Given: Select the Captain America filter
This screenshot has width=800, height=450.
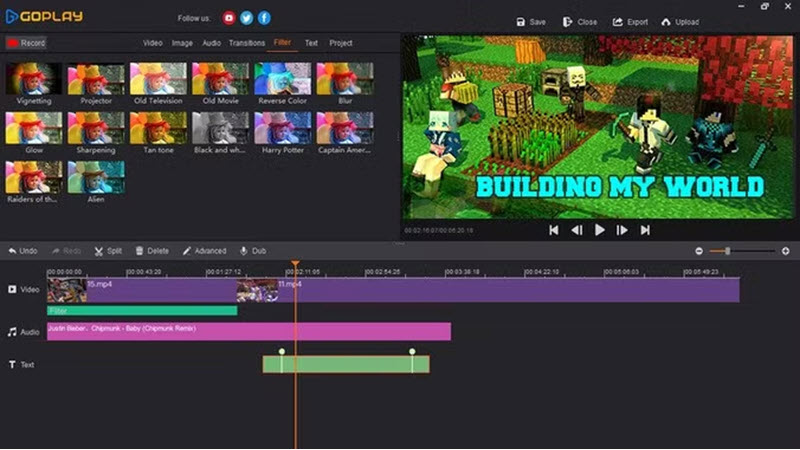Looking at the screenshot, I should (345, 128).
